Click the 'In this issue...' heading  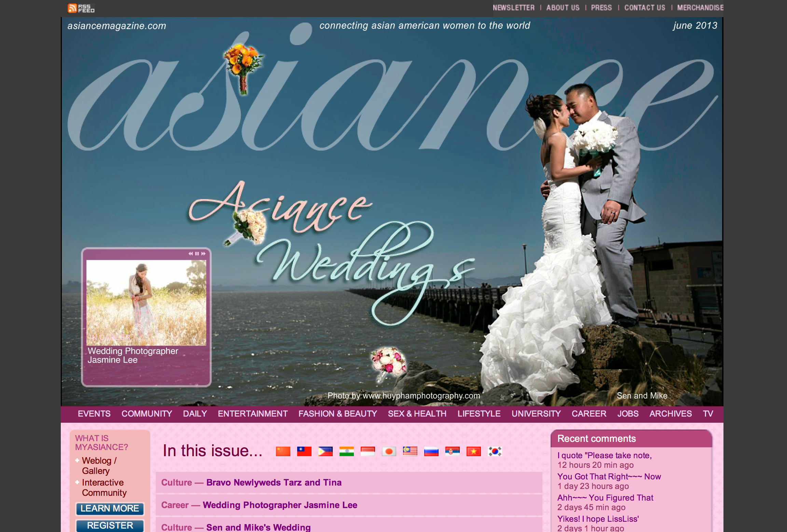[x=212, y=450]
